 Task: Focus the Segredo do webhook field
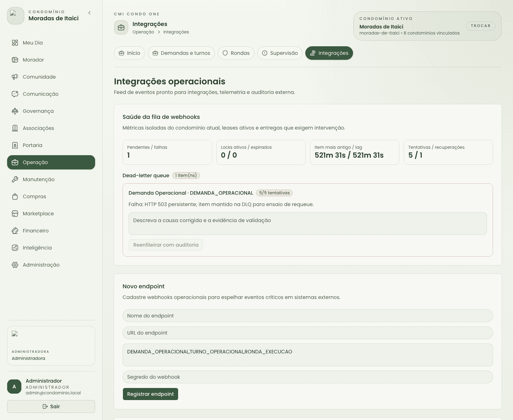click(308, 377)
